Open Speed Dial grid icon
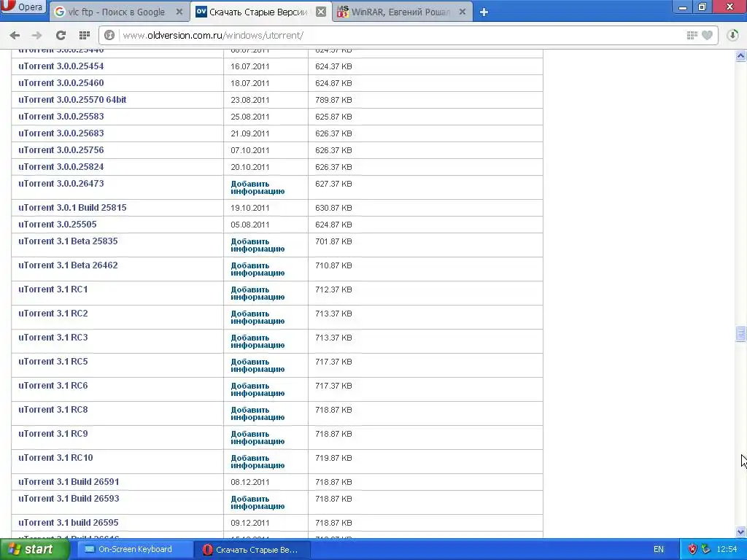Image resolution: width=747 pixels, height=560 pixels. coord(85,35)
